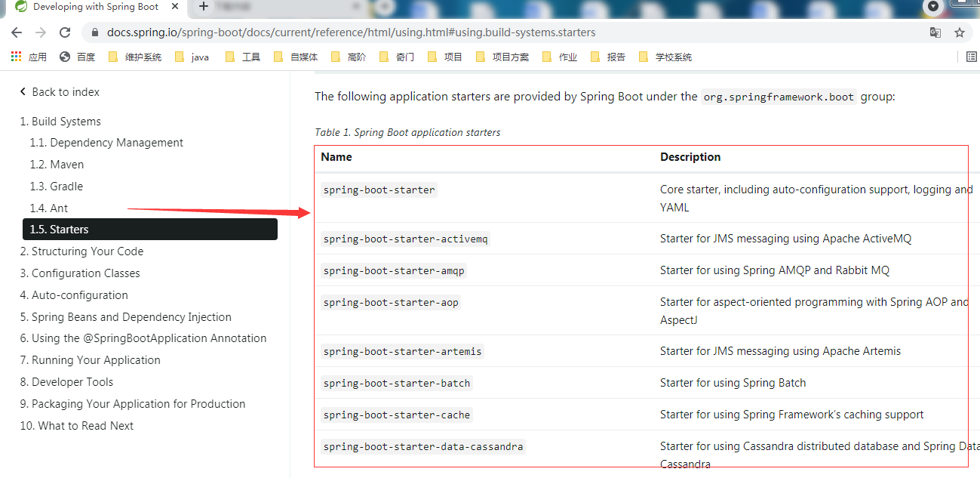
Task: Open 7. Running Your Application
Action: point(91,360)
